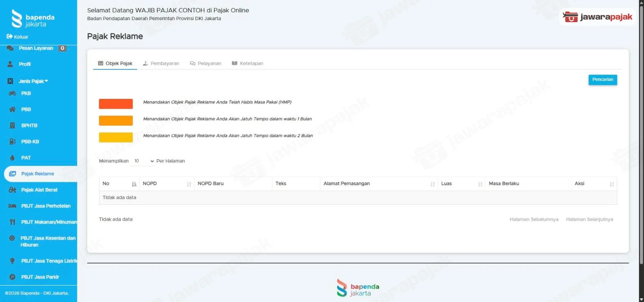The height and width of the screenshot is (302, 644).
Task: Click the orange 1 Bulan swatch
Action: 116,121
